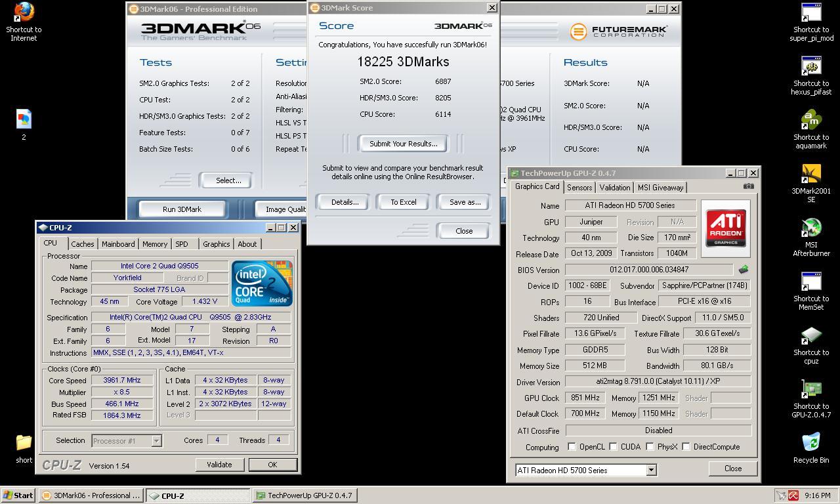Launch the hexus_pifast shortcut
840x504 pixels.
(811, 66)
